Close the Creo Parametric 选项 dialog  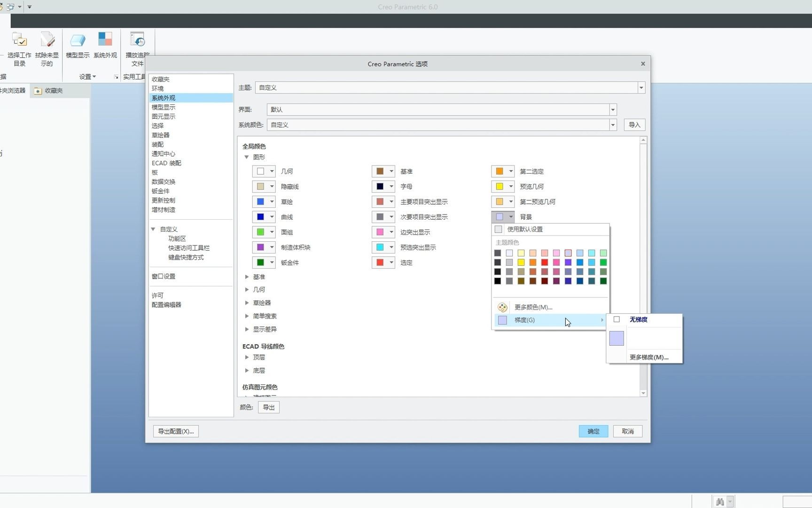643,64
